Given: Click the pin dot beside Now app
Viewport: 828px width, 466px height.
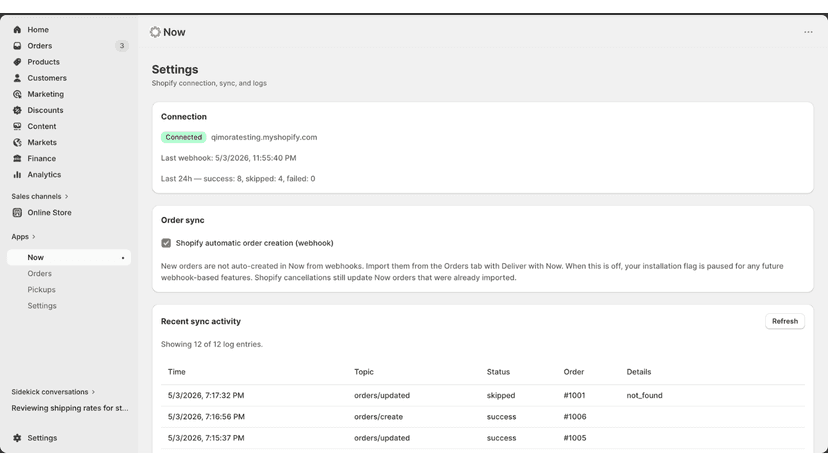Looking at the screenshot, I should [x=123, y=258].
